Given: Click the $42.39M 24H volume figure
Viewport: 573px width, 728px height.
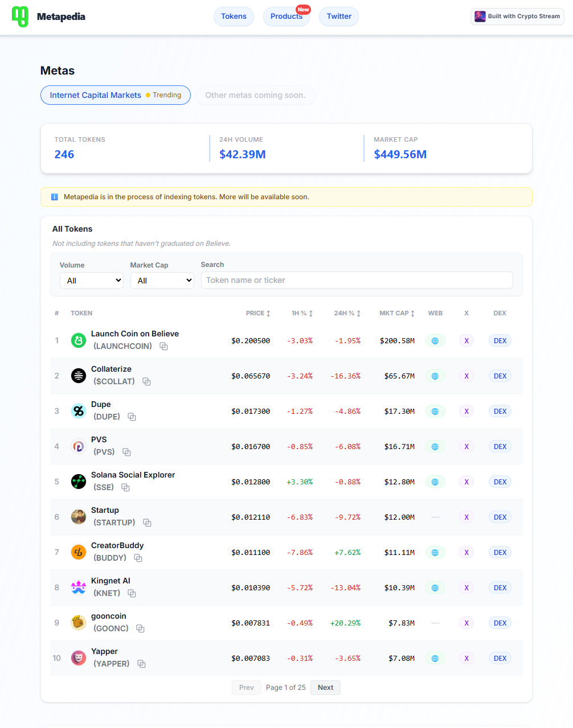Looking at the screenshot, I should 243,154.
